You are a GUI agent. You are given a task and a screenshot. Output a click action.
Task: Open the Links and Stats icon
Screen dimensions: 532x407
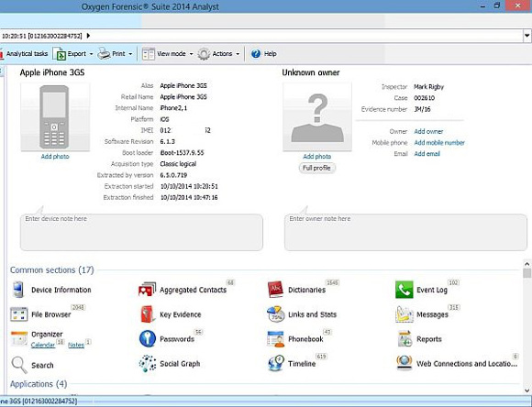pos(275,314)
